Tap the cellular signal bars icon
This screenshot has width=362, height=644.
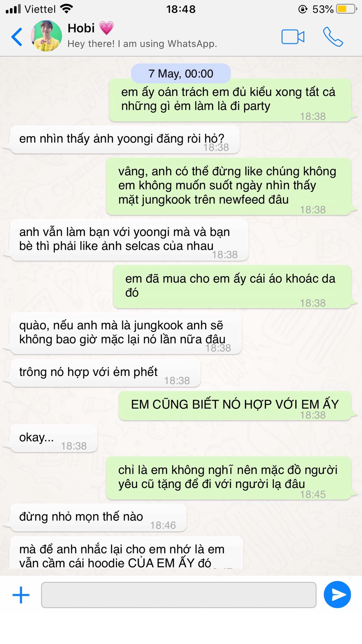(x=13, y=9)
